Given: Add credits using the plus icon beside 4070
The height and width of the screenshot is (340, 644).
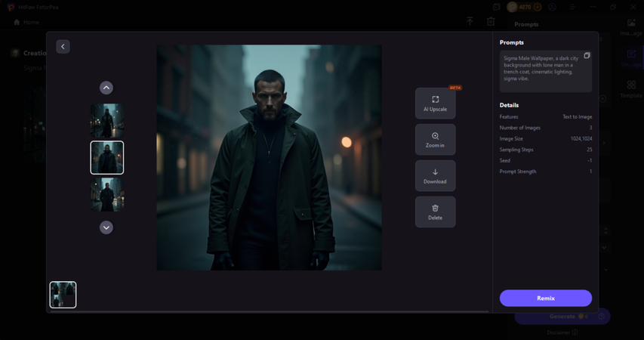Looking at the screenshot, I should coord(538,7).
